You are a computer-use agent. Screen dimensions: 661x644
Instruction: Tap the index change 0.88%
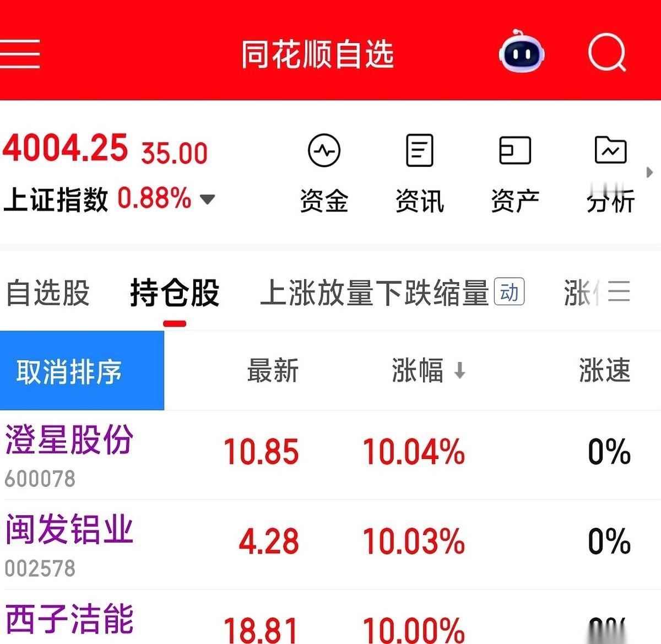(x=154, y=198)
